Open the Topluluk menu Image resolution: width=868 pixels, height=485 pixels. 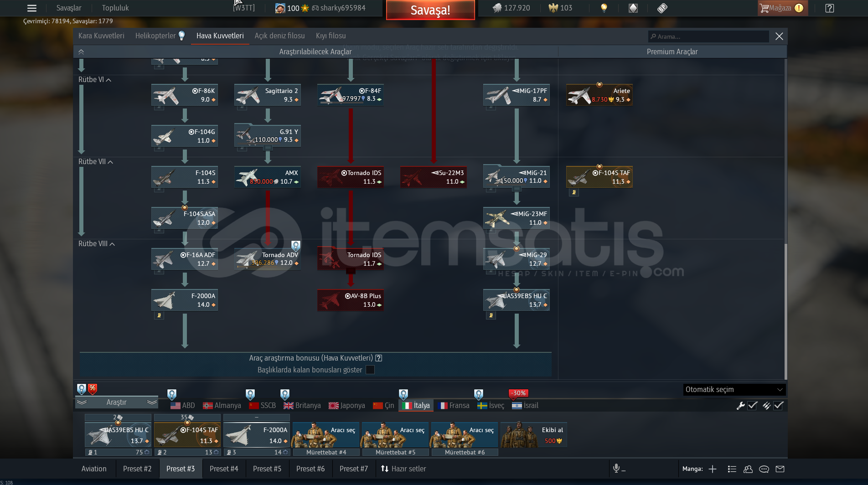[x=115, y=8]
